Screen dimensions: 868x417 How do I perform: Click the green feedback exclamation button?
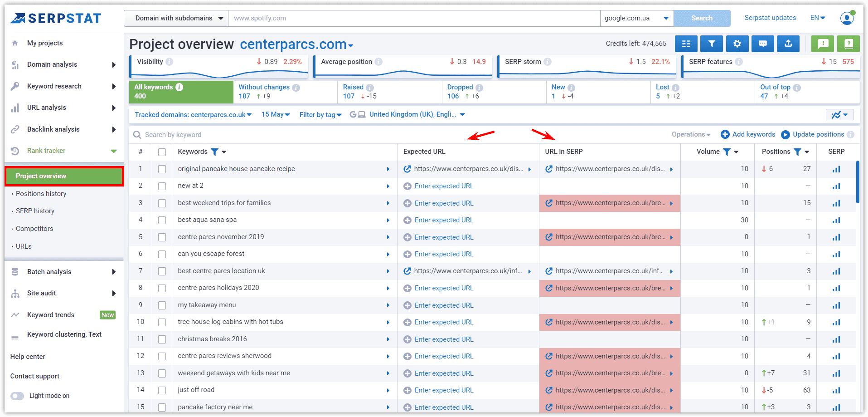click(823, 44)
